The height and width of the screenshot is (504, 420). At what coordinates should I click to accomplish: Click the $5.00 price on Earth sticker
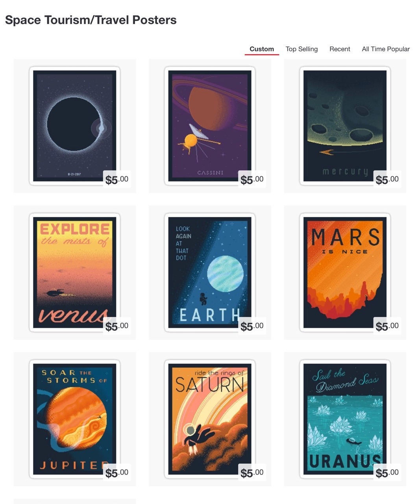click(252, 326)
